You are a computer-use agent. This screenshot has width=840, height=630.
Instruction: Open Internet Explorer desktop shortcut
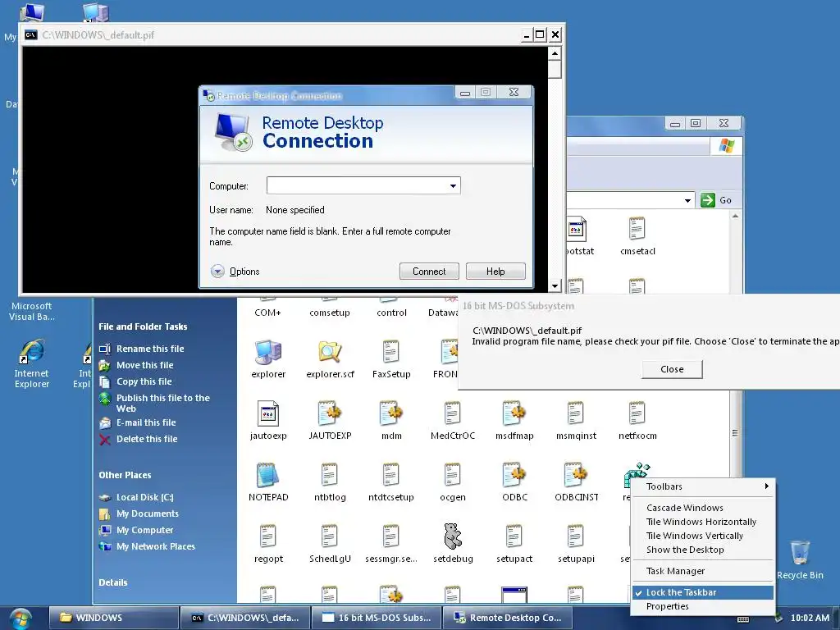pos(32,352)
